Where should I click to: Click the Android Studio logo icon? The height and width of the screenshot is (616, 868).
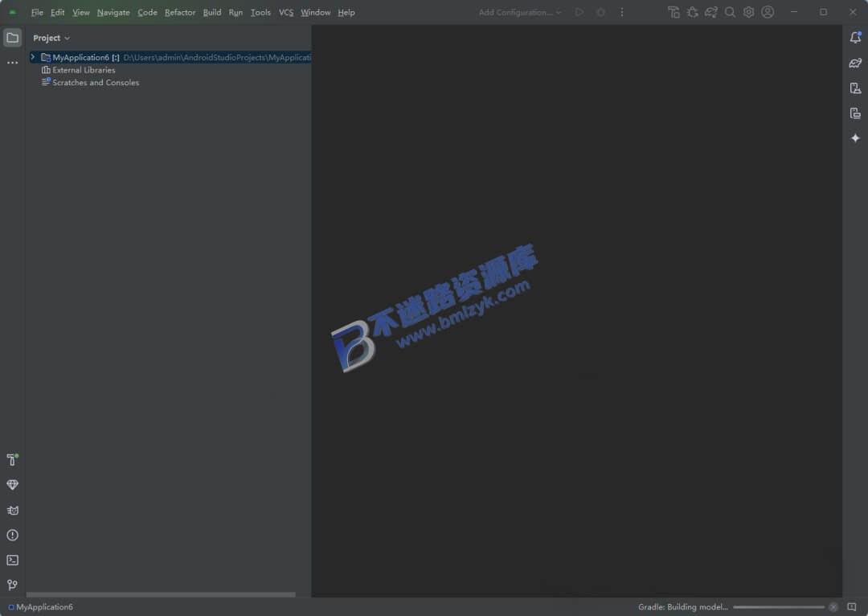pos(12,12)
